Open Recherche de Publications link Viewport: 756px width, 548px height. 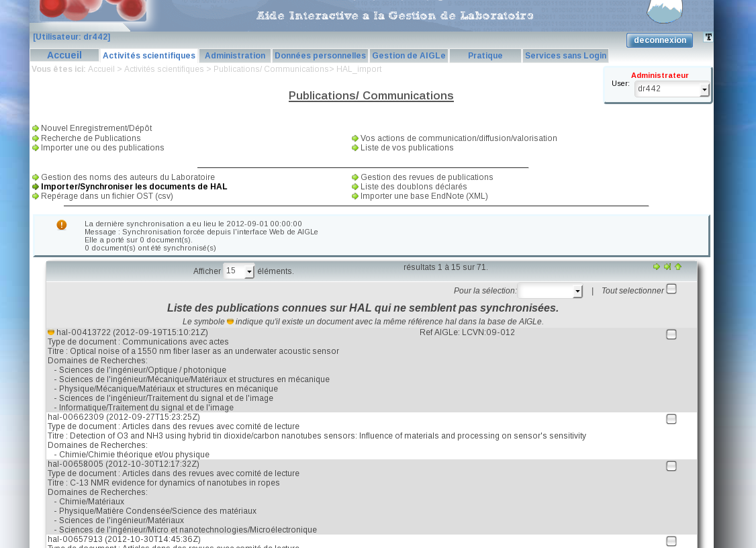point(91,138)
